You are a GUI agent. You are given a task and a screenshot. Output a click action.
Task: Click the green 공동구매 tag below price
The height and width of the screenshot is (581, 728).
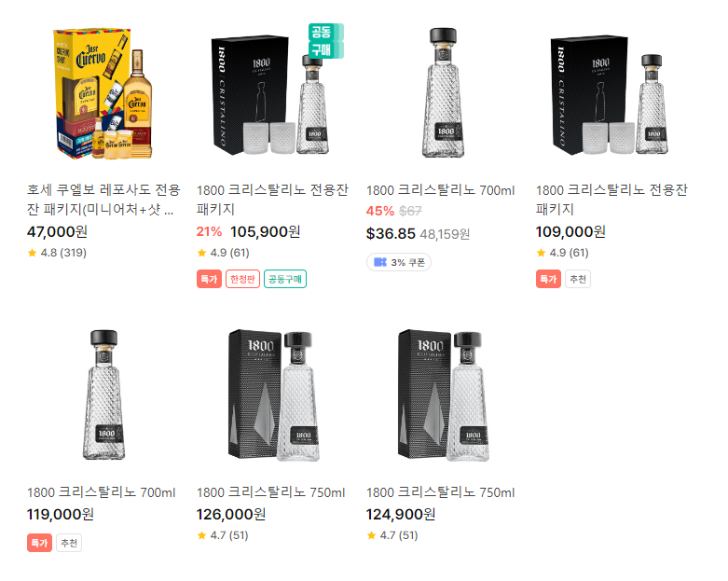tap(285, 279)
